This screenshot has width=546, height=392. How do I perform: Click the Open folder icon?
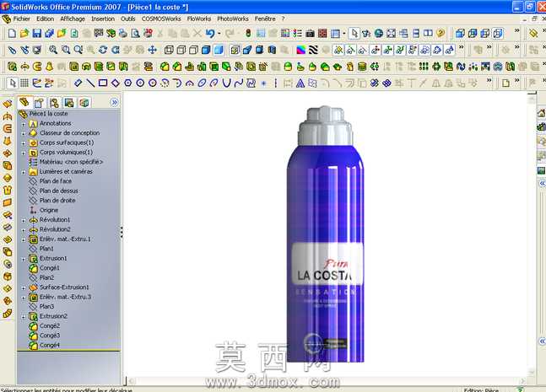click(x=24, y=34)
